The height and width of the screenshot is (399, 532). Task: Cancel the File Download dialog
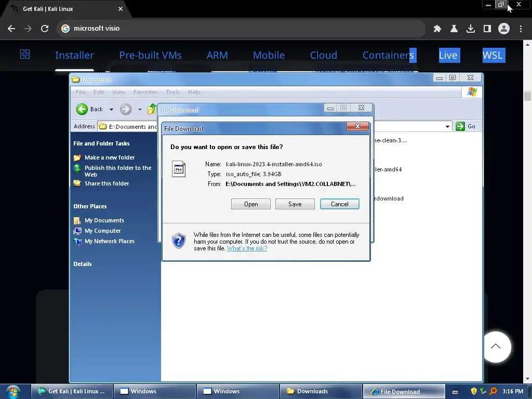(340, 204)
